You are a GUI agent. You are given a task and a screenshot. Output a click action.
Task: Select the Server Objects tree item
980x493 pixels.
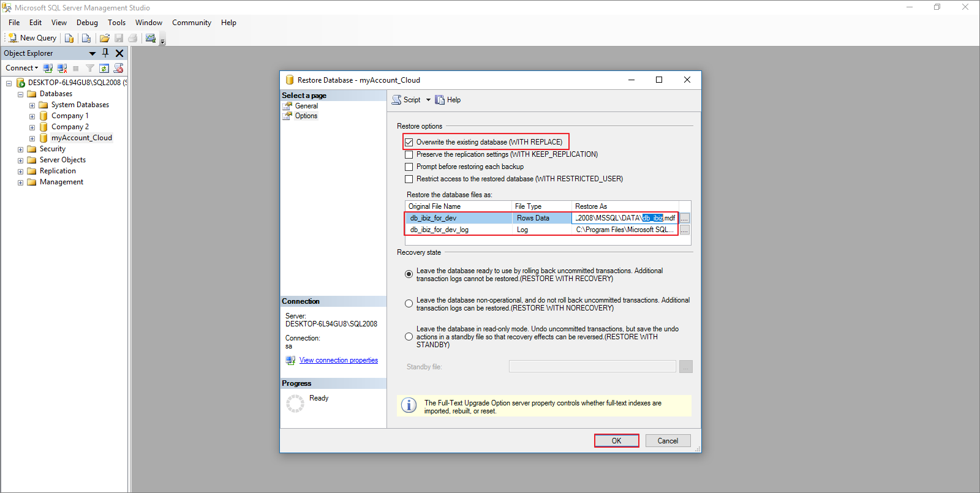(x=62, y=160)
